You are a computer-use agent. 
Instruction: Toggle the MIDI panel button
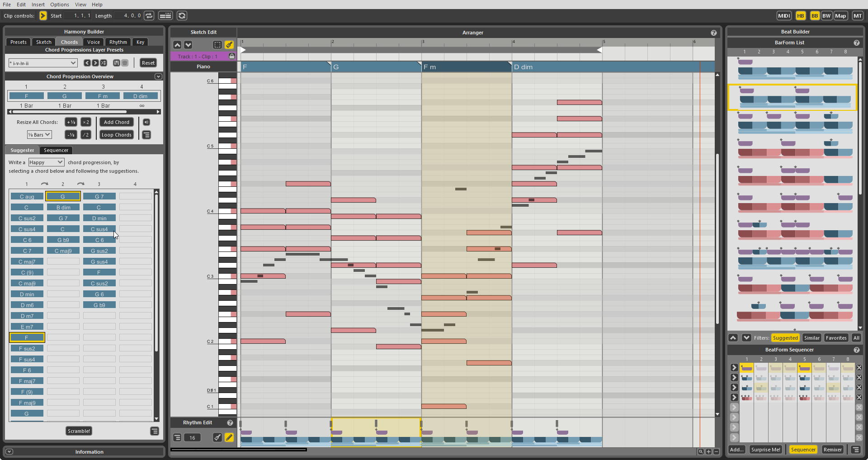[x=784, y=16]
